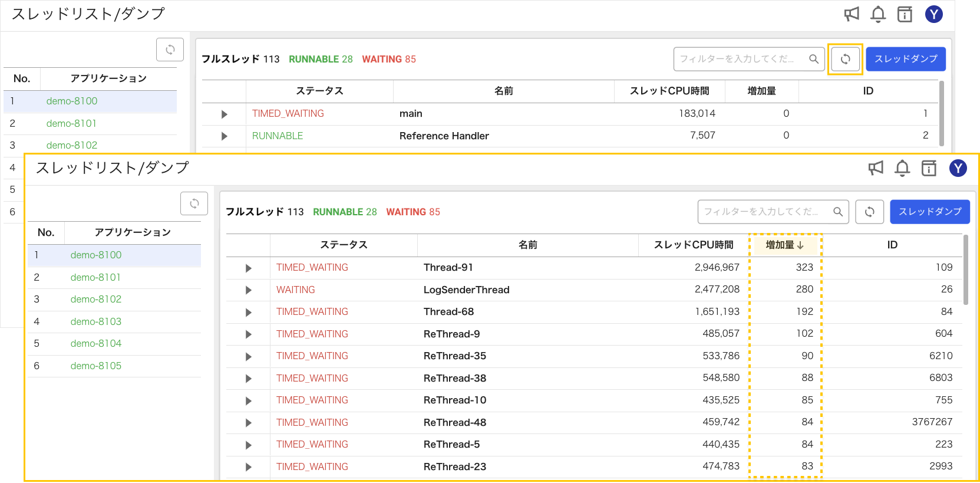Image resolution: width=980 pixels, height=483 pixels.
Task: Click increase value 323
Action: 804,267
